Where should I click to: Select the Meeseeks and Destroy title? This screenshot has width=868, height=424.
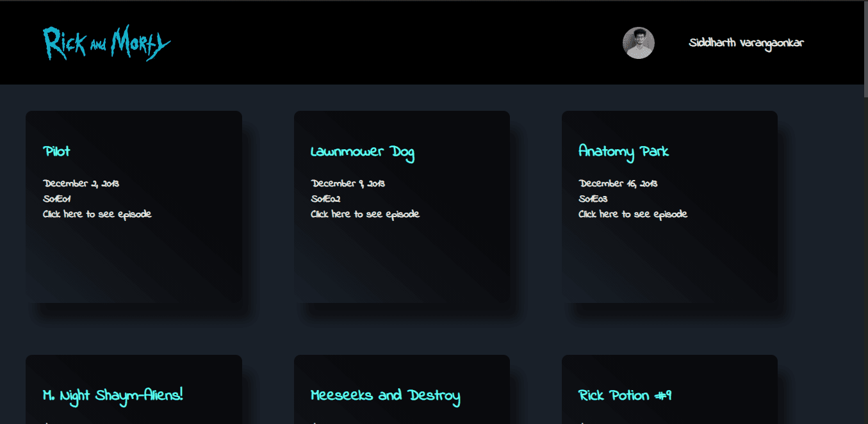(x=386, y=396)
